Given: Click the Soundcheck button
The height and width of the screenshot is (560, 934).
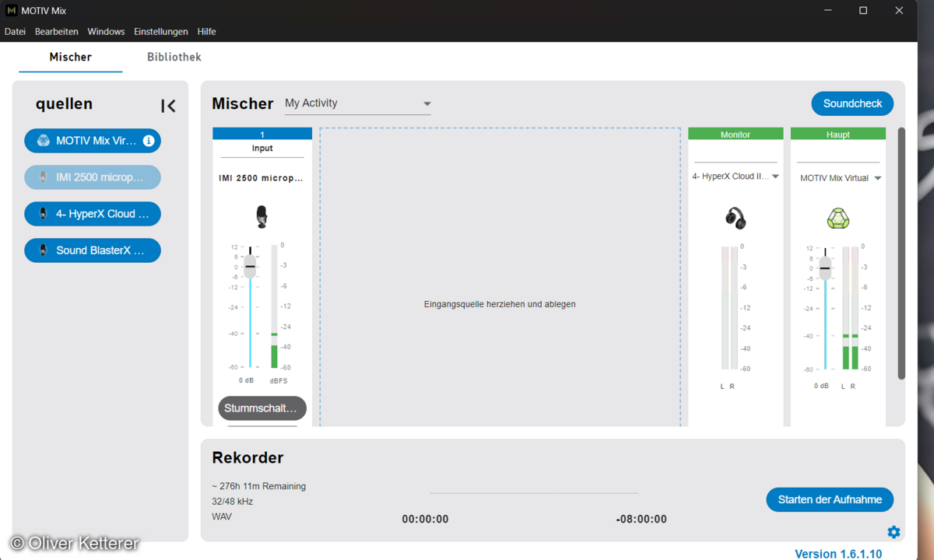Looking at the screenshot, I should point(852,103).
